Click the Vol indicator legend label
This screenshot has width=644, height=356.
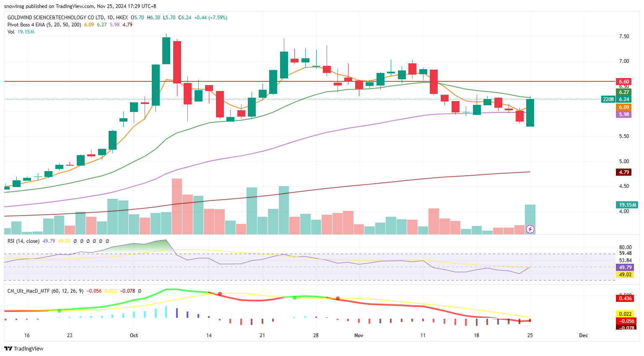tap(11, 32)
